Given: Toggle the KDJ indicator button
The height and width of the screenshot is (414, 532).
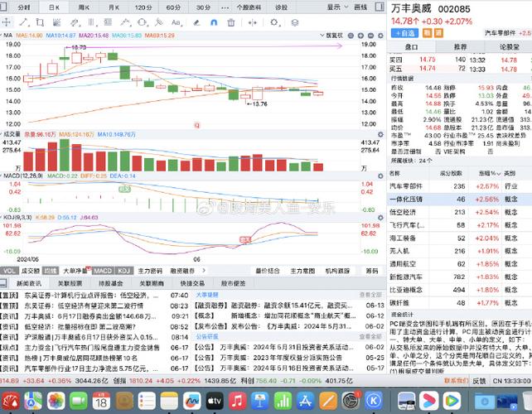Looking at the screenshot, I should [x=123, y=271].
